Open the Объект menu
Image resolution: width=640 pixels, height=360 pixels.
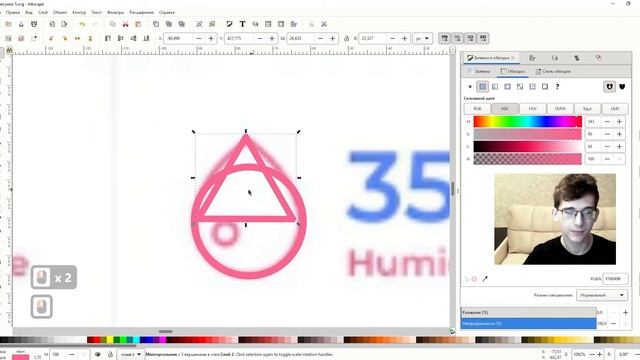(60, 13)
